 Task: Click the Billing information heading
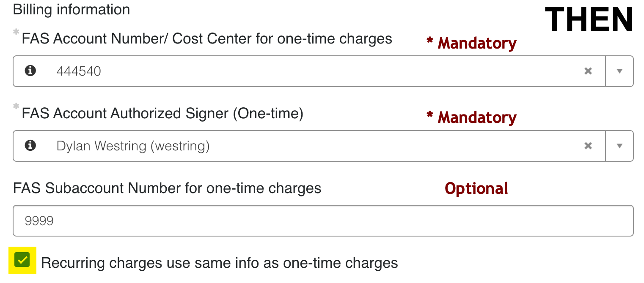click(x=72, y=9)
